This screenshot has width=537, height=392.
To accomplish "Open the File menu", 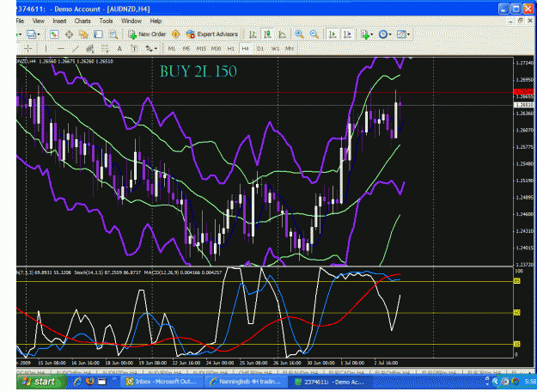I will pos(21,21).
